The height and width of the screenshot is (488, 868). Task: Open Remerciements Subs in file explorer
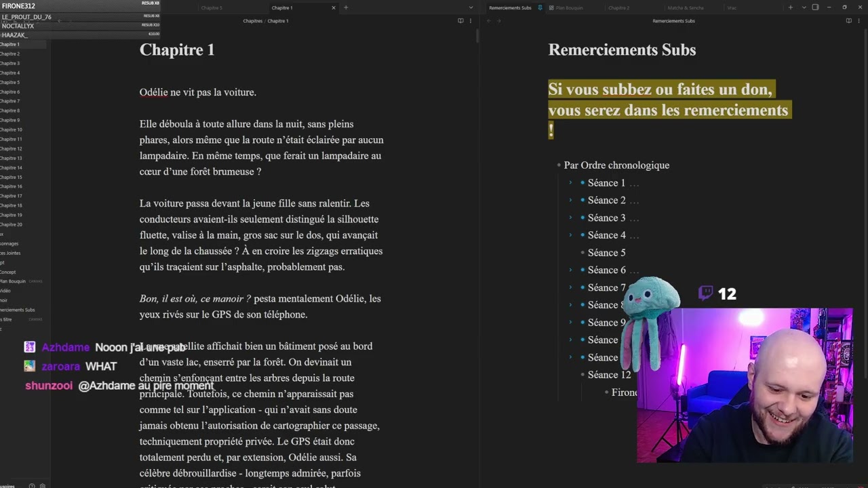point(17,310)
